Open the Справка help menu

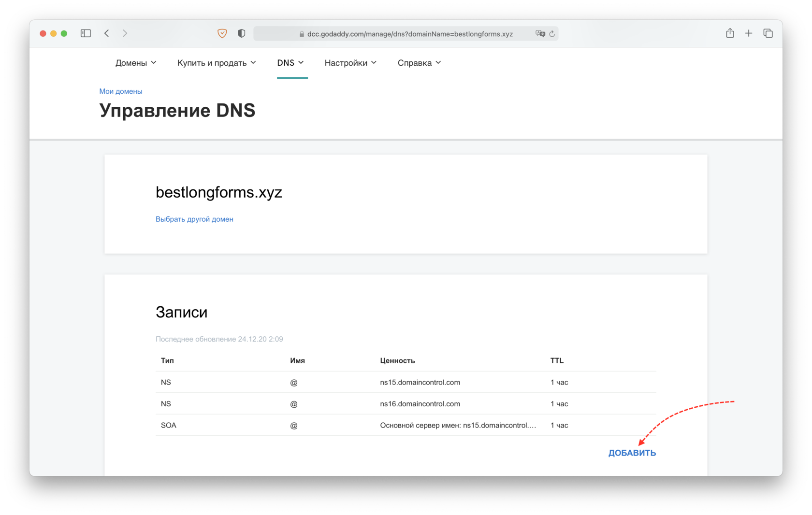click(x=419, y=63)
